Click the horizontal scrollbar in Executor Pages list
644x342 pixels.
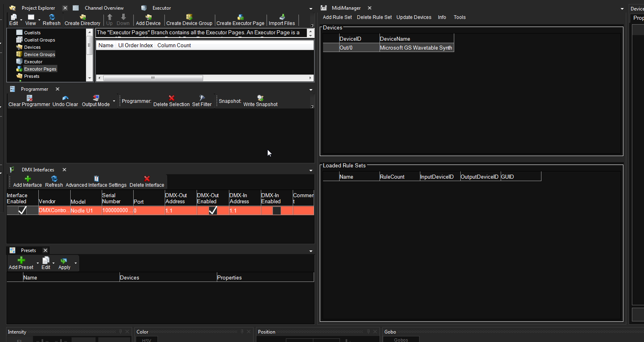(153, 78)
